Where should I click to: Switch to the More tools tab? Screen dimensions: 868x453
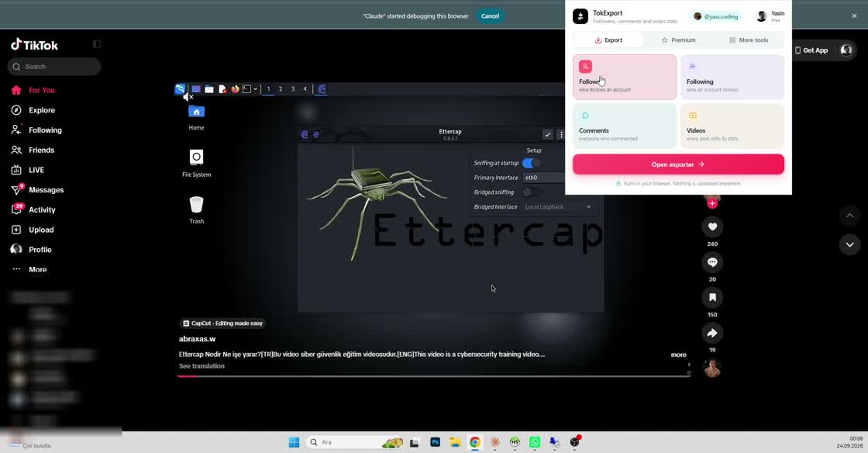pyautogui.click(x=749, y=40)
